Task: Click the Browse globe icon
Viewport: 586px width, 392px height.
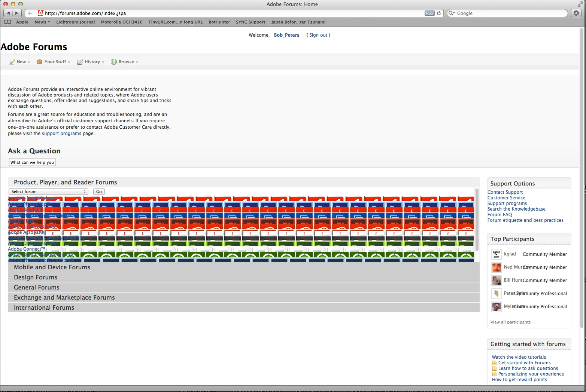Action: coord(114,62)
